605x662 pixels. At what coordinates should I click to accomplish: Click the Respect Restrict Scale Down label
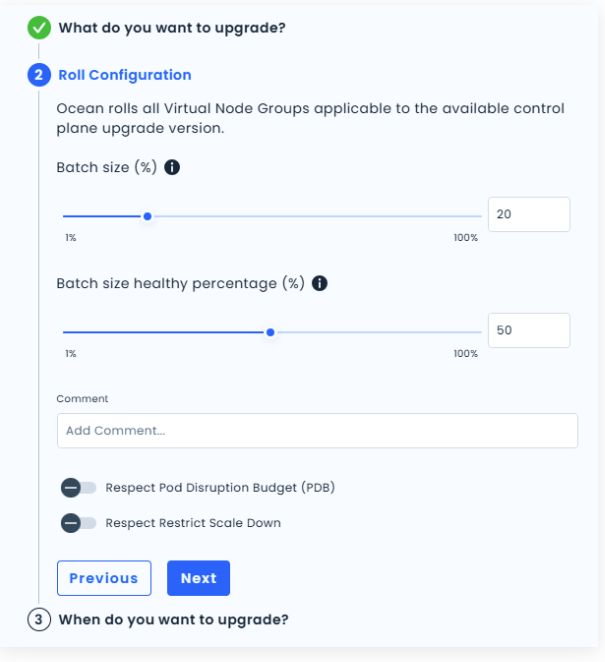pos(193,522)
